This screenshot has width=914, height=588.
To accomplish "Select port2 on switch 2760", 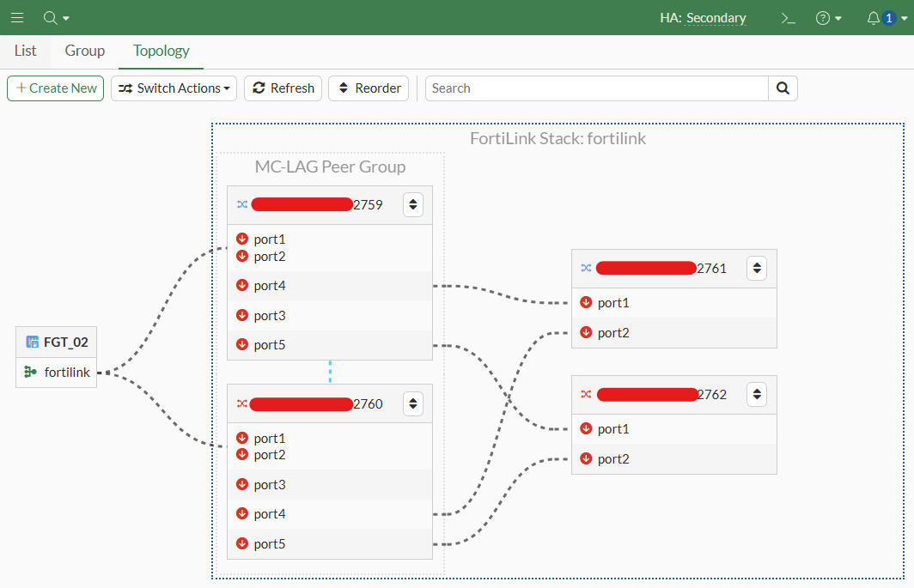I will point(270,455).
